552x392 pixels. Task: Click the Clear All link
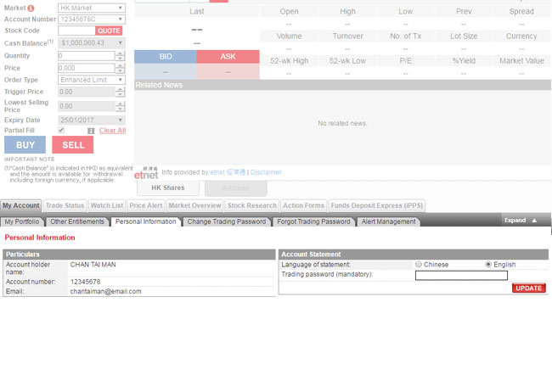point(112,131)
